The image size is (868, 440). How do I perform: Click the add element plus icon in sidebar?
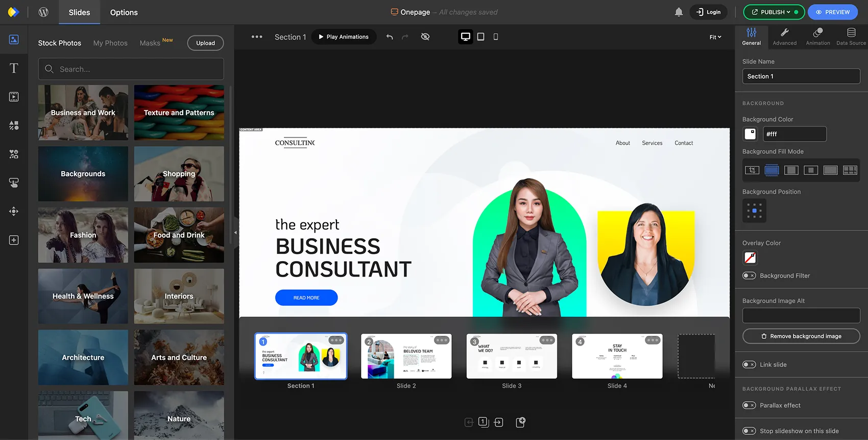pos(14,240)
